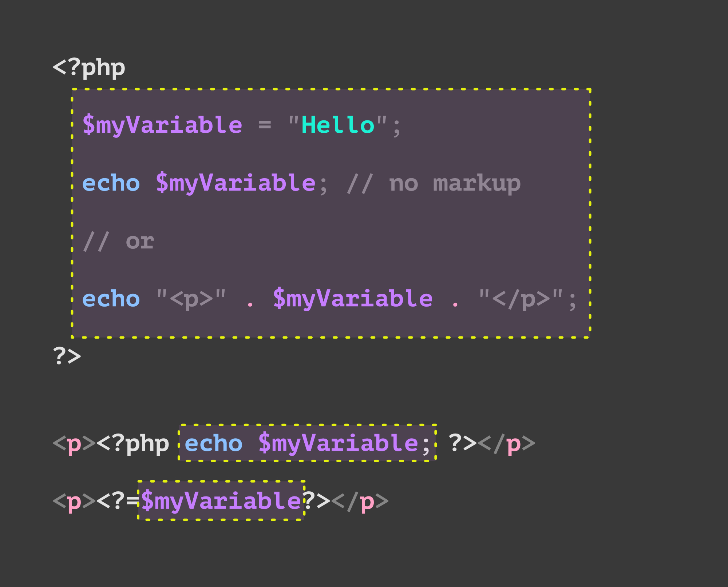This screenshot has width=728, height=587.
Task: Click the short echo tag <?=
Action: click(118, 501)
